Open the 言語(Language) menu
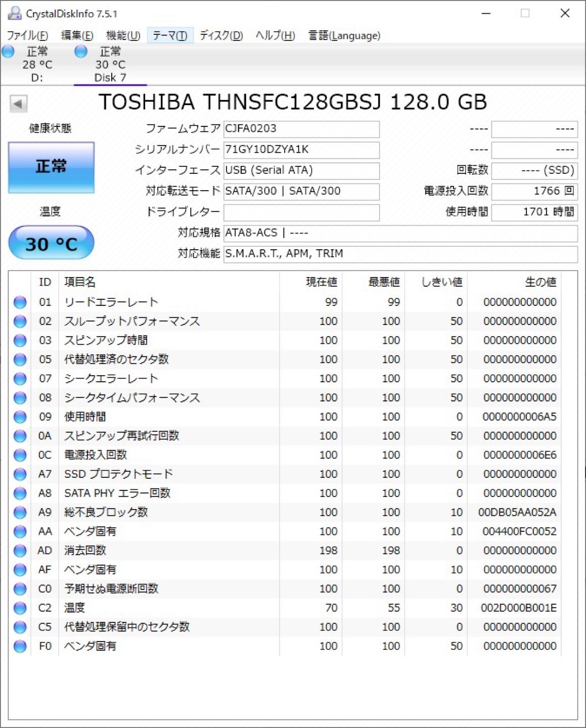The width and height of the screenshot is (586, 728). tap(344, 35)
